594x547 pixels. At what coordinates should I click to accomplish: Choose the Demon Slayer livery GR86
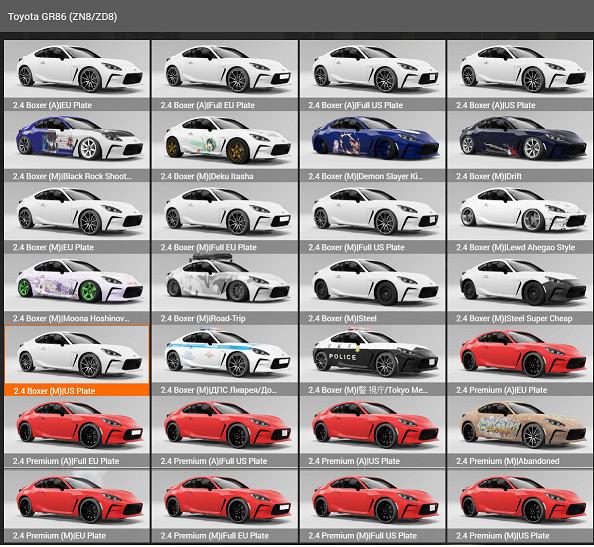click(x=372, y=146)
